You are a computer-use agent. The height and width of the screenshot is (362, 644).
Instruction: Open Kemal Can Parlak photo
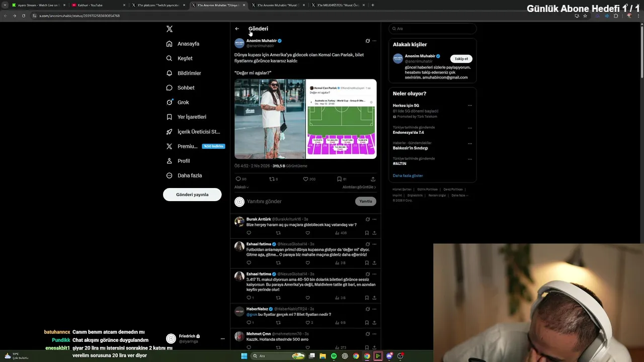point(270,119)
